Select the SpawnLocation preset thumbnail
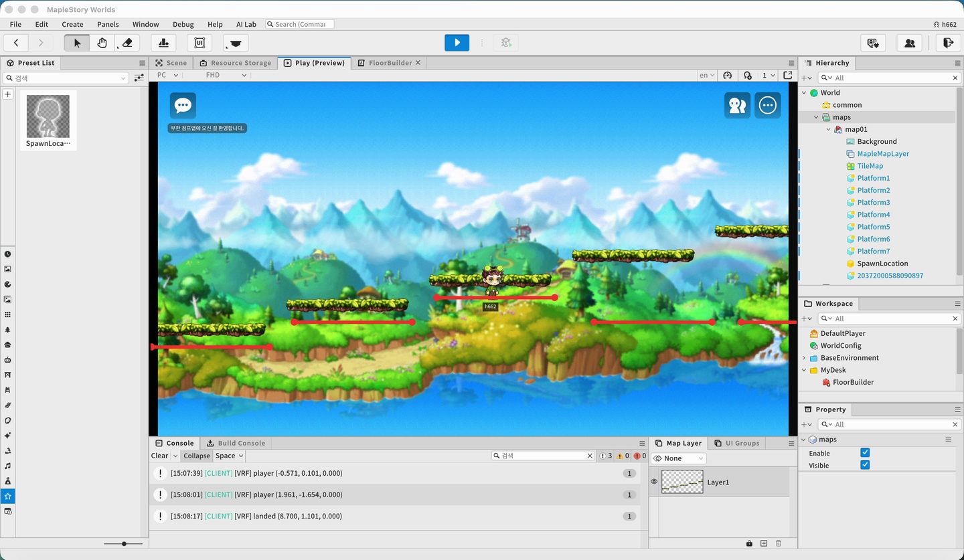Image resolution: width=964 pixels, height=560 pixels. pos(48,120)
